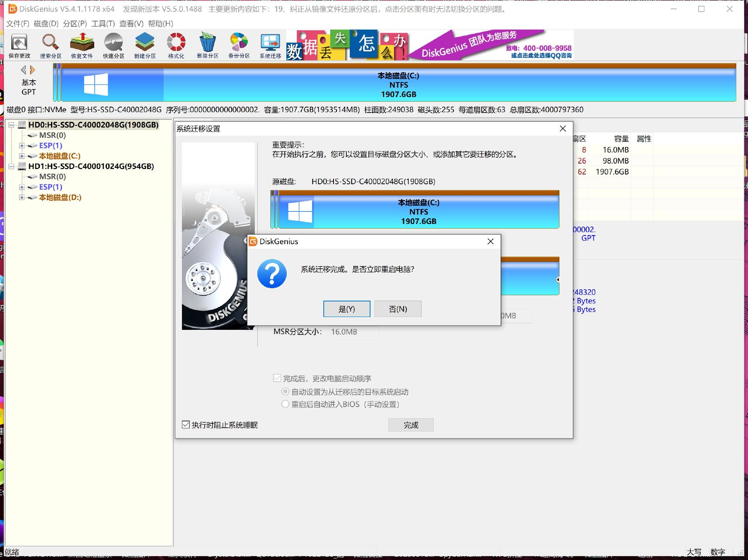The height and width of the screenshot is (560, 748).
Task: Expand the ESP(1) node under HD0
Action: tap(22, 146)
